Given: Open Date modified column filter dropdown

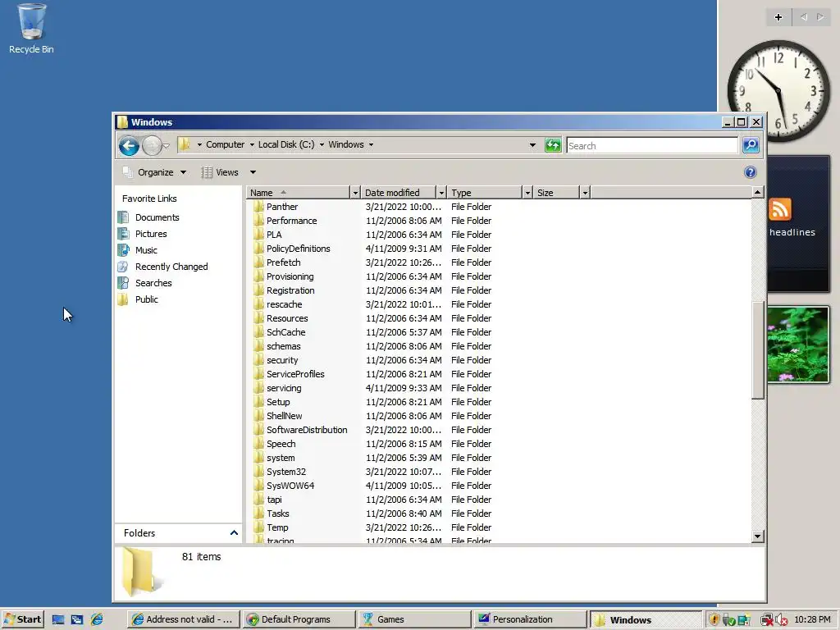Looking at the screenshot, I should point(441,193).
